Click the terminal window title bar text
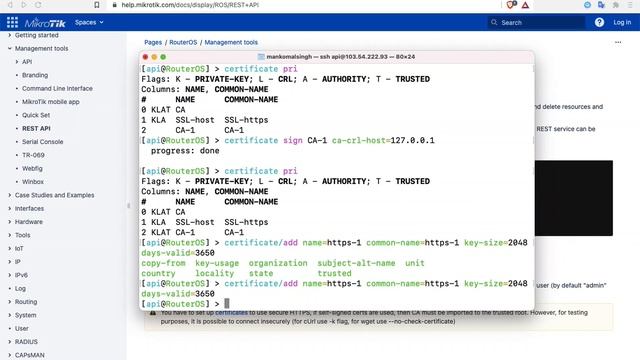 (x=340, y=57)
